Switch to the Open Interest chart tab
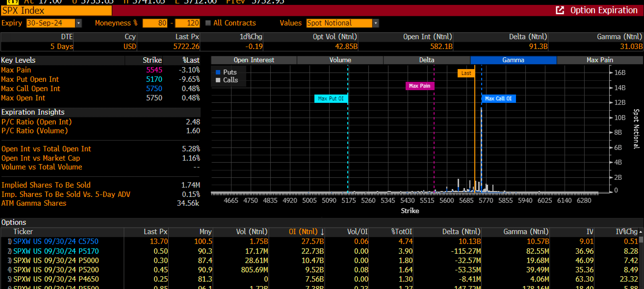 pos(254,60)
